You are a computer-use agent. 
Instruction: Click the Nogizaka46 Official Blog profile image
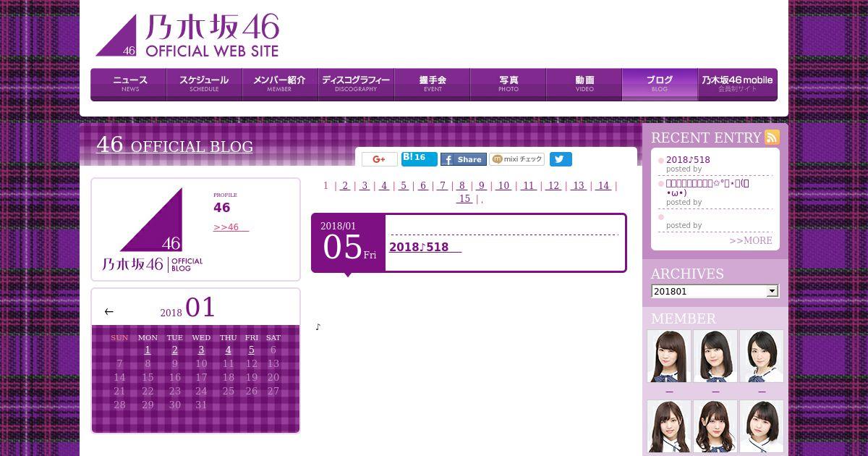[x=152, y=230]
